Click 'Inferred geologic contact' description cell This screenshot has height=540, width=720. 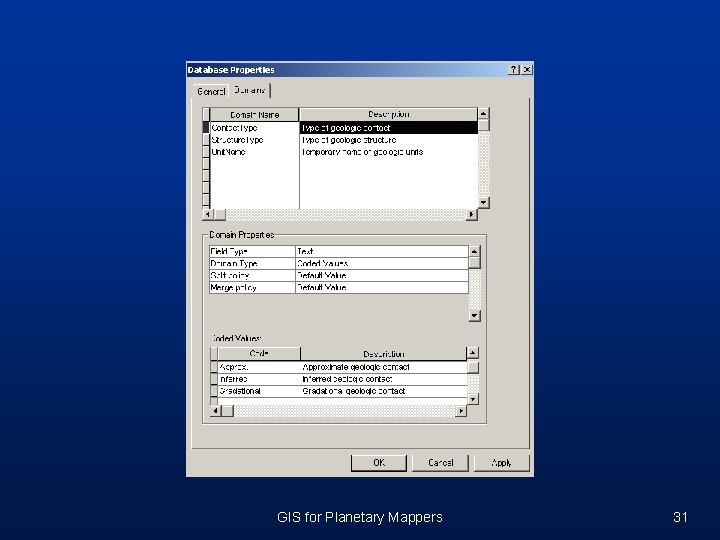pyautogui.click(x=383, y=379)
